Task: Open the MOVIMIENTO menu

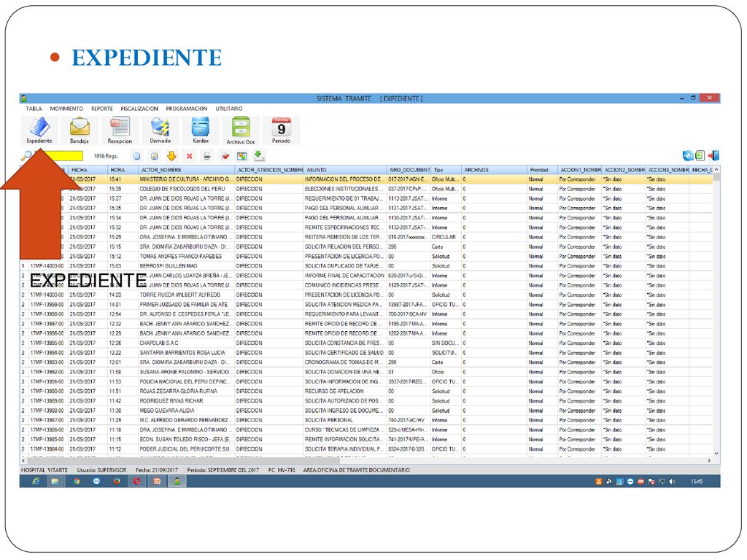Action: tap(66, 109)
